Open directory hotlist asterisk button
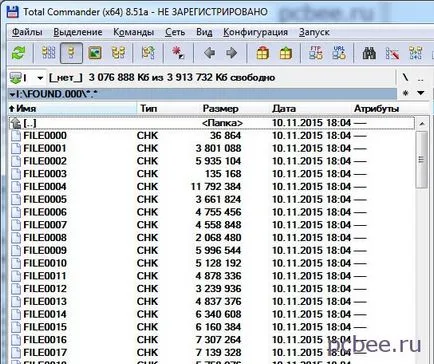 [405, 93]
